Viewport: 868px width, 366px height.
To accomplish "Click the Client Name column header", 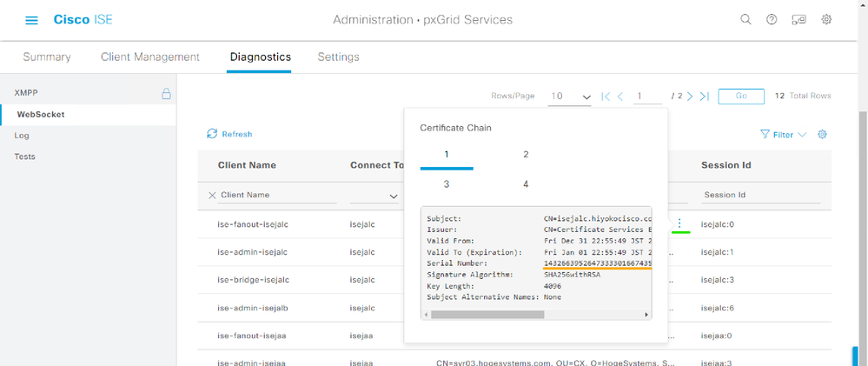I will tap(247, 165).
